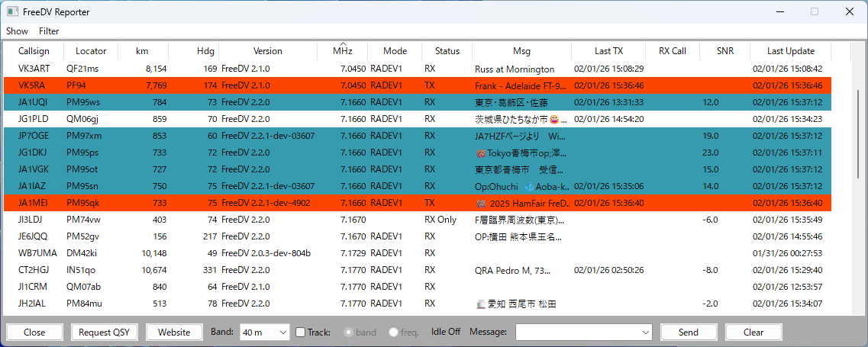
Task: Click the distance cell 10,674
Action: coord(154,270)
